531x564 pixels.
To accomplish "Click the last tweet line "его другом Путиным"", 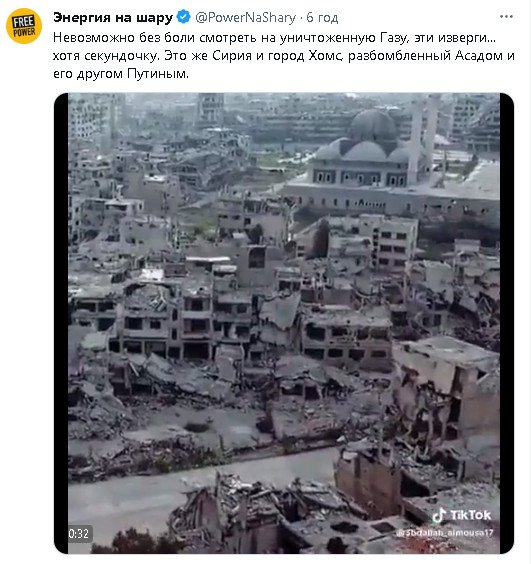I will [121, 74].
